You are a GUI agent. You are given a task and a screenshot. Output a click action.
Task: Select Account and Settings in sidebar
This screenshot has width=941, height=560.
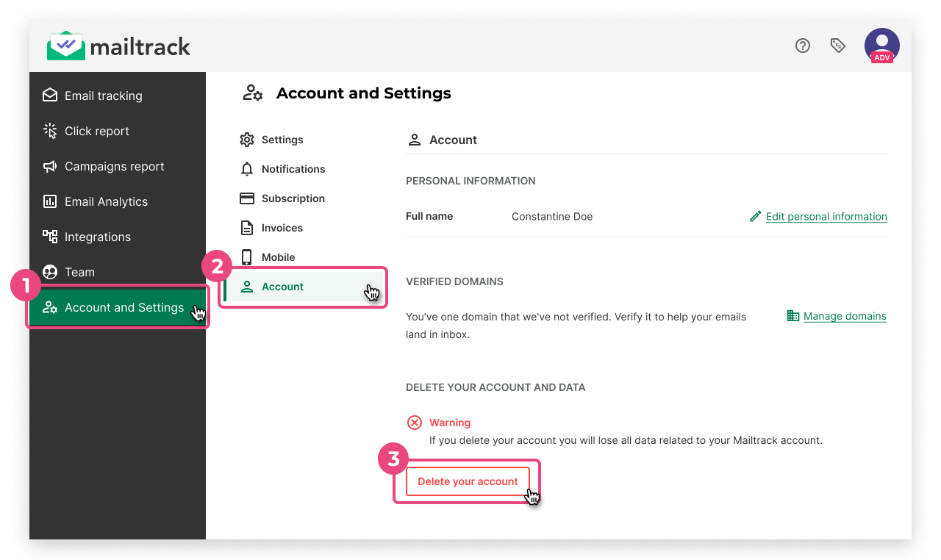tap(124, 307)
